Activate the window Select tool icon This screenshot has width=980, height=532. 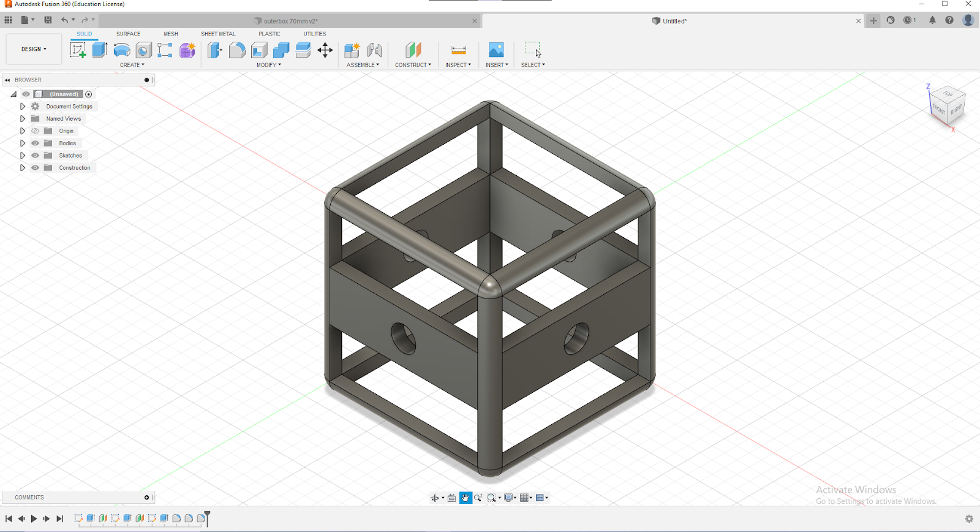533,50
